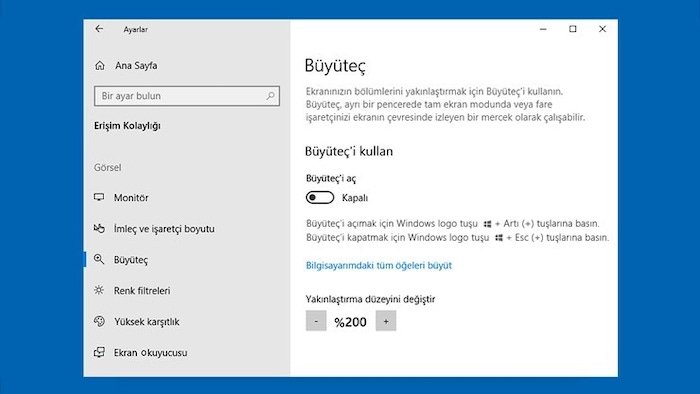Focus the 'Bir ayar bulun' search field
This screenshot has width=700, height=394.
[187, 96]
